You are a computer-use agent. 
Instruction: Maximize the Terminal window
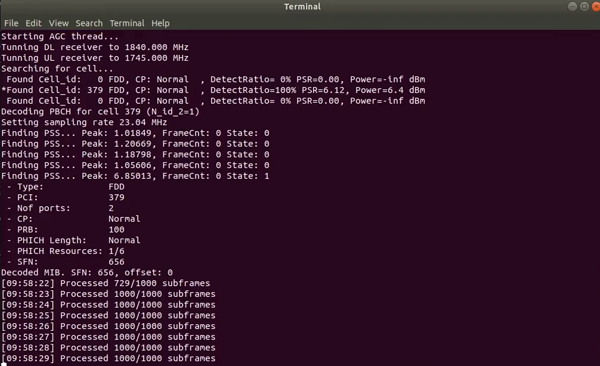point(584,7)
